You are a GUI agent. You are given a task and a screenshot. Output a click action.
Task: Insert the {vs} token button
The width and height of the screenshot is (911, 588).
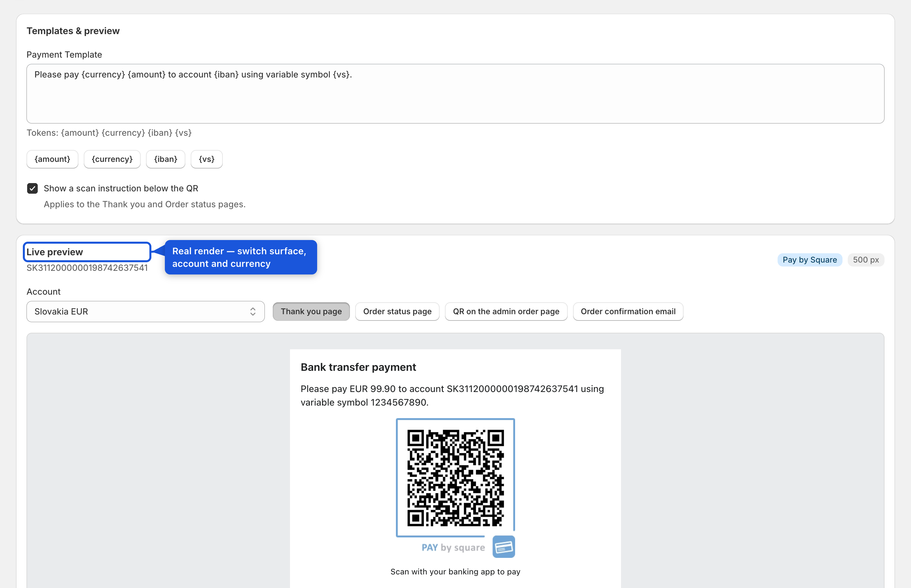click(207, 159)
